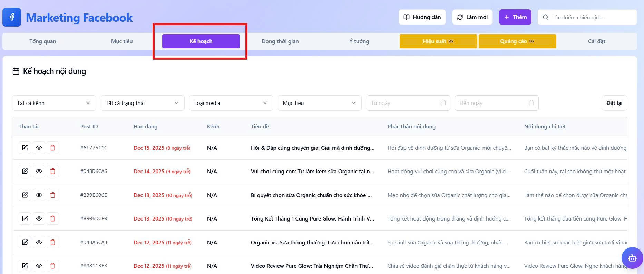Viewport: 644px width, 274px height.
Task: Open calendar icon in Từ ngày field
Action: pyautogui.click(x=443, y=103)
